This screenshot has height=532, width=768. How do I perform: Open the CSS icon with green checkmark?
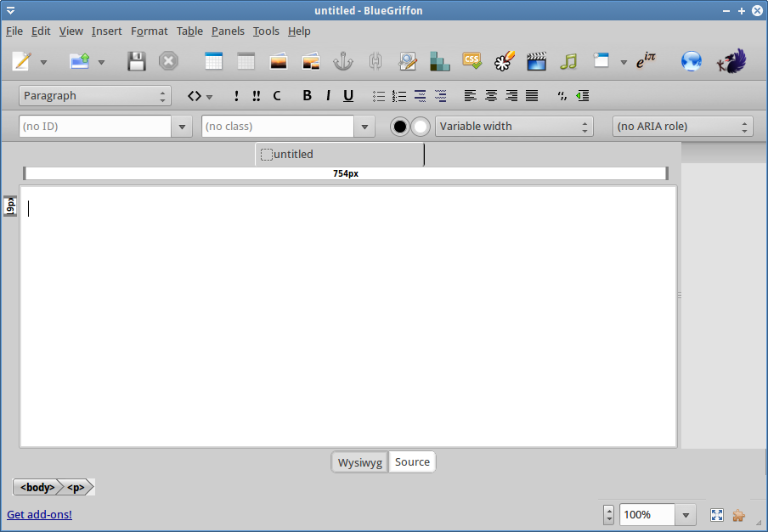coord(472,61)
